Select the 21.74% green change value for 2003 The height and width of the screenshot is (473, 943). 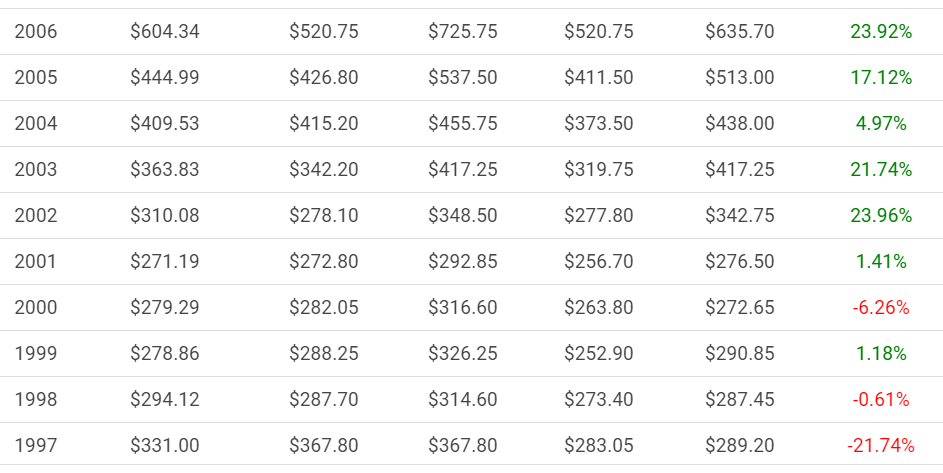pos(881,169)
